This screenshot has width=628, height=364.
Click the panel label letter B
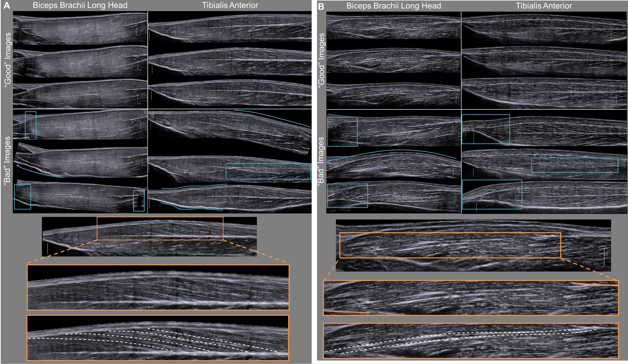321,7
